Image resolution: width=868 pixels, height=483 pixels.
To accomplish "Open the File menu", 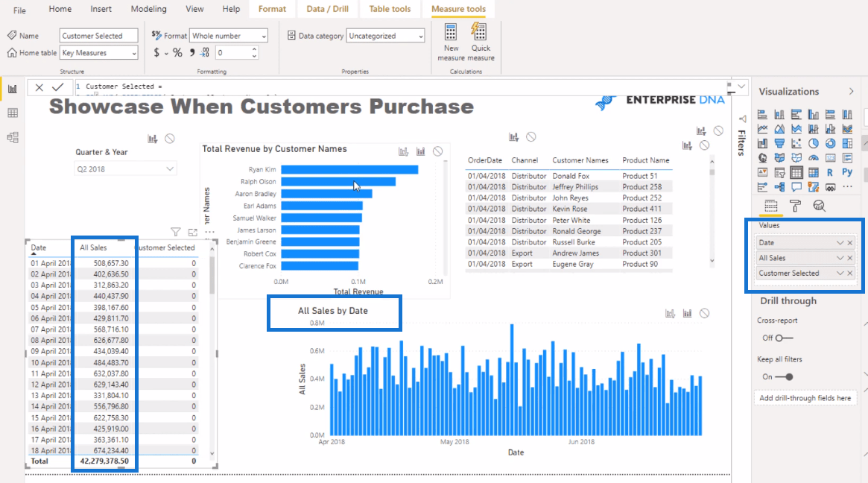I will pos(19,10).
